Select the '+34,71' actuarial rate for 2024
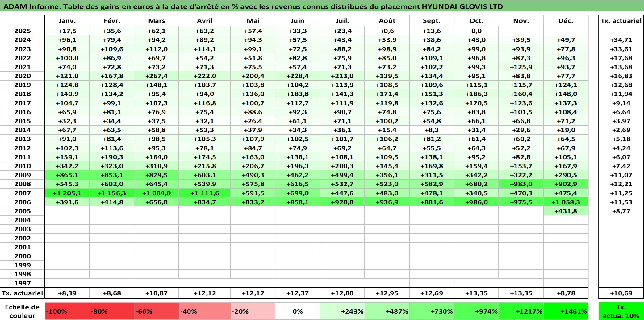644x320 pixels. click(621, 40)
